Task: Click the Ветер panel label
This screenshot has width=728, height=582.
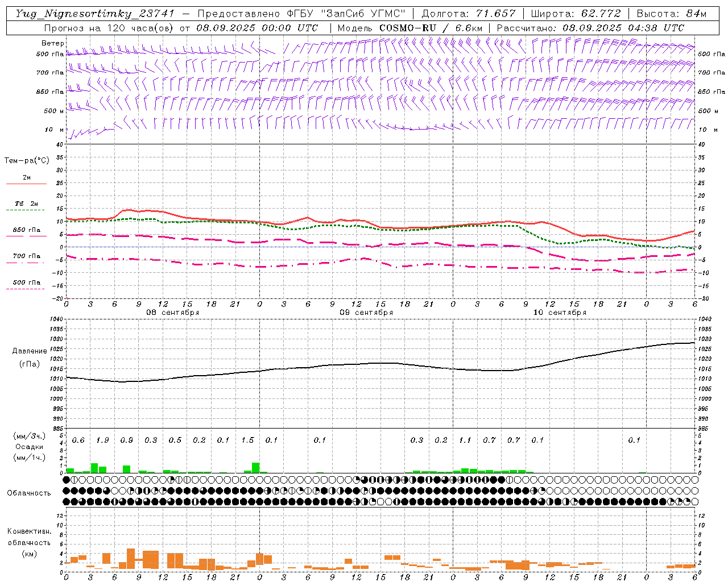Action: click(53, 43)
